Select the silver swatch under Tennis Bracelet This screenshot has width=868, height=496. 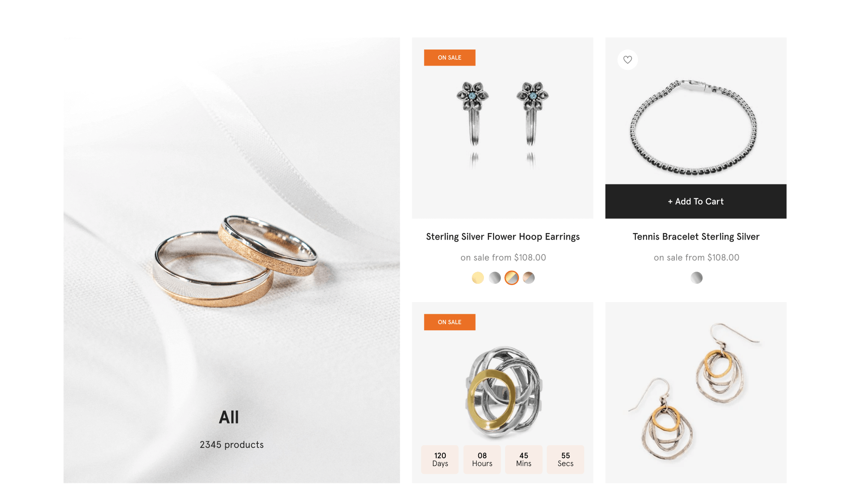[697, 278]
